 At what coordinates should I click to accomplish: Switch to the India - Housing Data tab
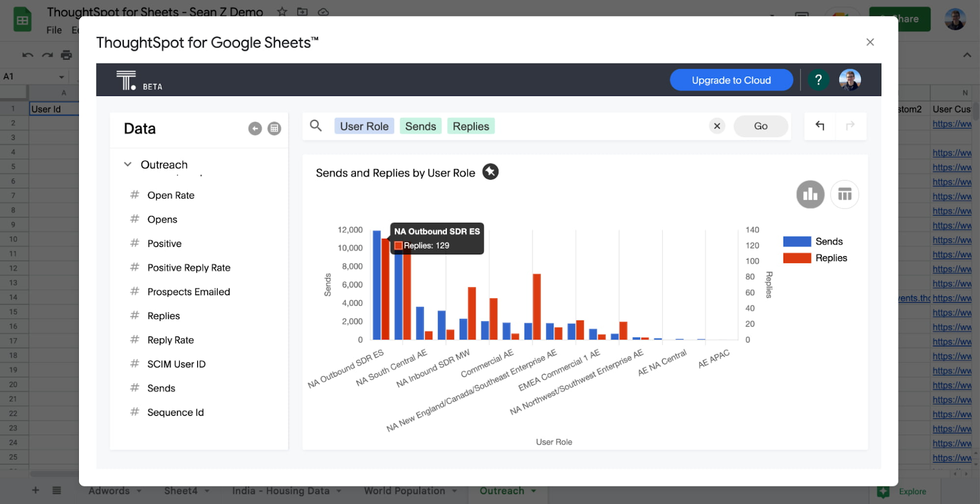[x=281, y=491]
